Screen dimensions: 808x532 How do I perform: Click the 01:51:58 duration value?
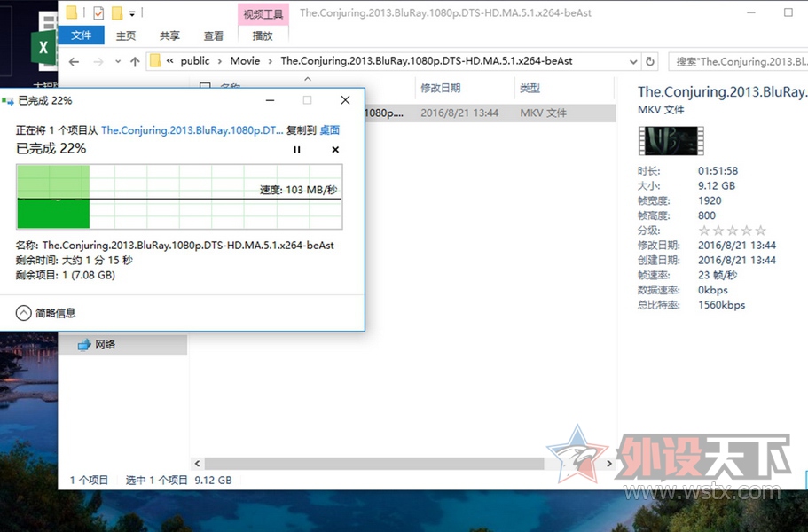(718, 171)
